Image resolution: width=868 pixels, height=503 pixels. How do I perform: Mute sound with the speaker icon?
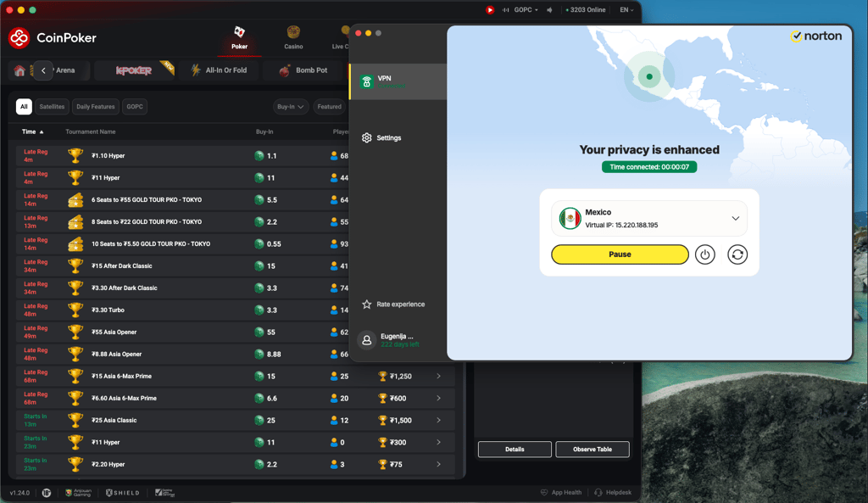(x=549, y=9)
